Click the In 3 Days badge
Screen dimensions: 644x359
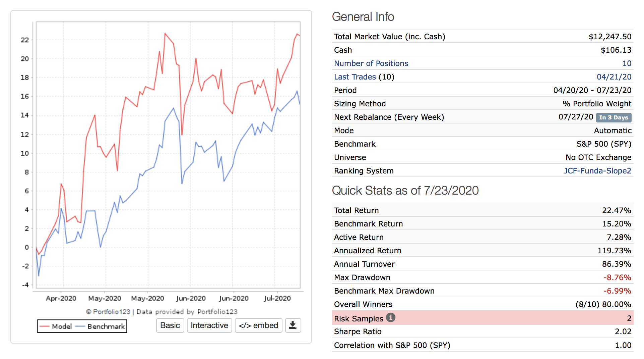coord(614,117)
